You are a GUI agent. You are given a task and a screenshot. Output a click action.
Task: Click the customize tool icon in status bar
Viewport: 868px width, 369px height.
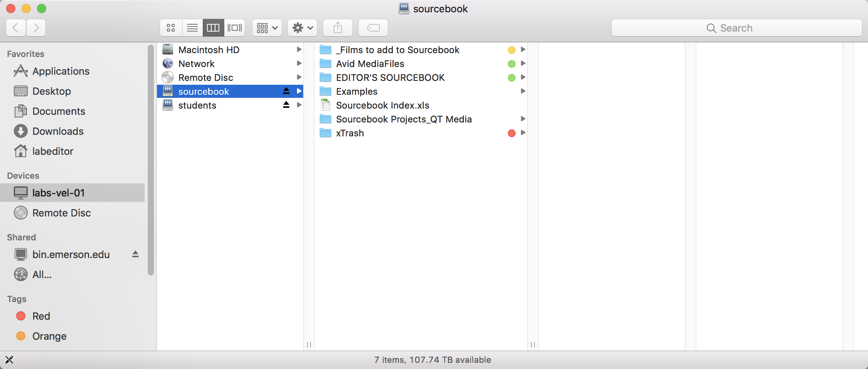pyautogui.click(x=9, y=360)
